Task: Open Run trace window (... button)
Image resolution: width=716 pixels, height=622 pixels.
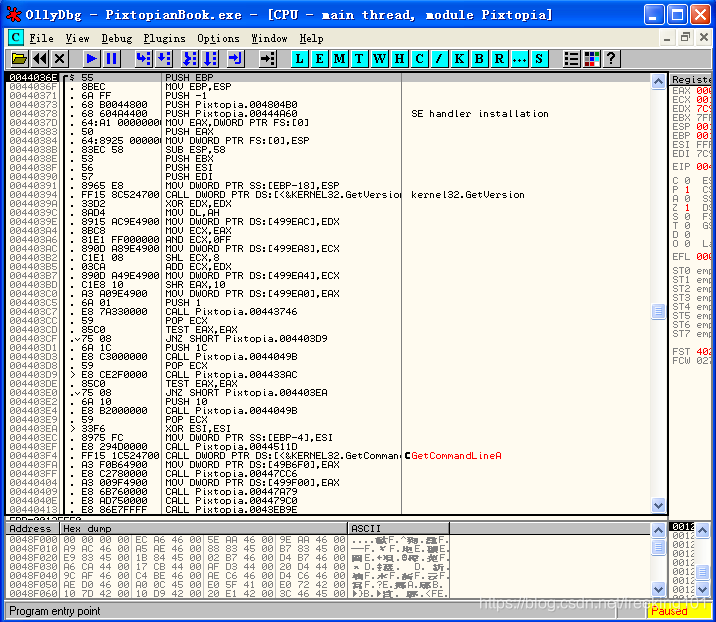Action: (519, 58)
